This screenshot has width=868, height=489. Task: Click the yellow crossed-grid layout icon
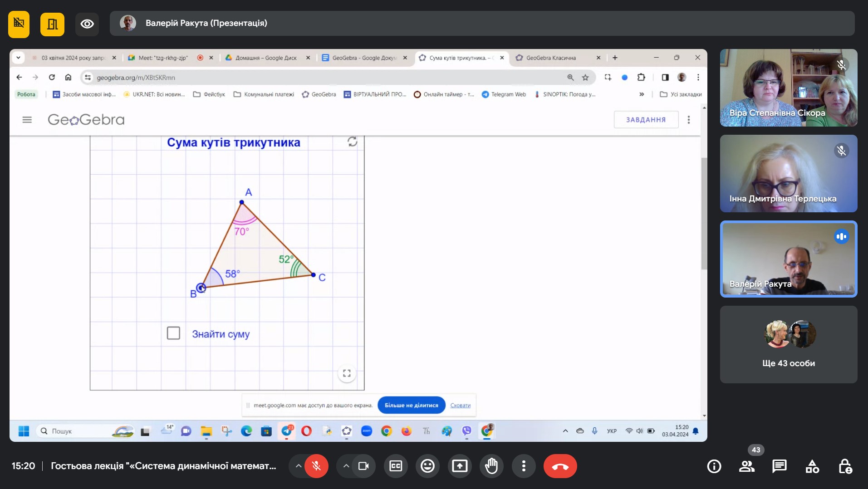[19, 24]
